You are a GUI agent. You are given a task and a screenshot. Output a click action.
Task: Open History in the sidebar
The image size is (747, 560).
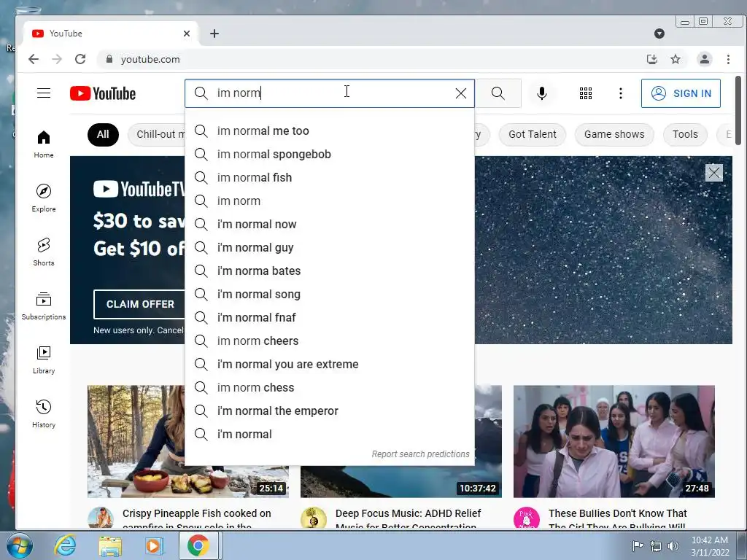[44, 413]
